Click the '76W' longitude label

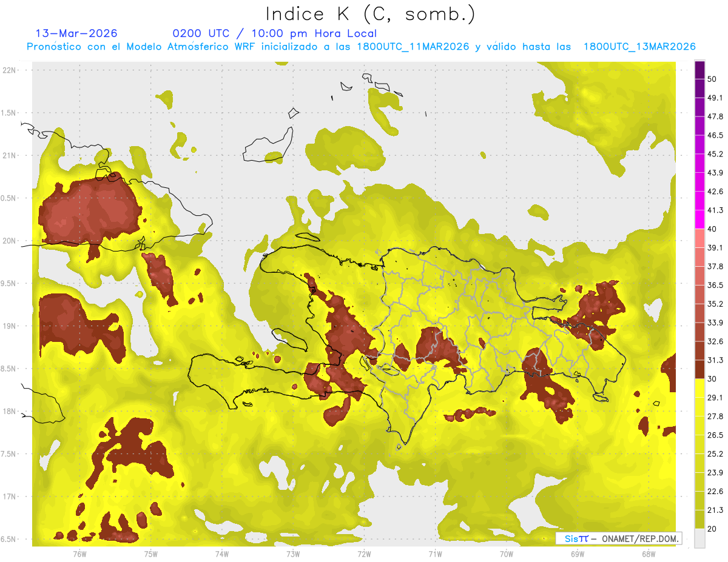click(79, 554)
